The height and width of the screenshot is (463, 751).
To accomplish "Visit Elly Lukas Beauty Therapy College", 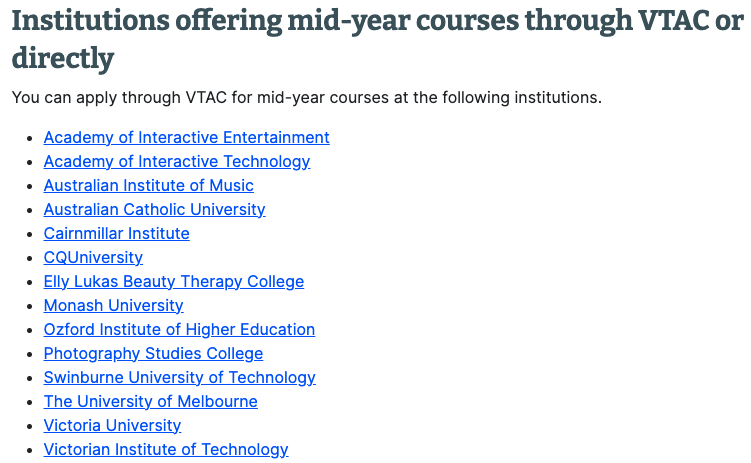I will click(x=173, y=281).
